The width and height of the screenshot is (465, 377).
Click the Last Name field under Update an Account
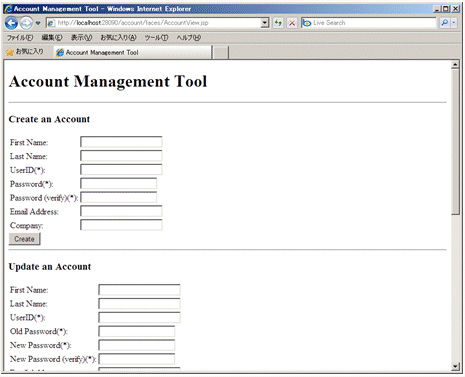point(139,304)
